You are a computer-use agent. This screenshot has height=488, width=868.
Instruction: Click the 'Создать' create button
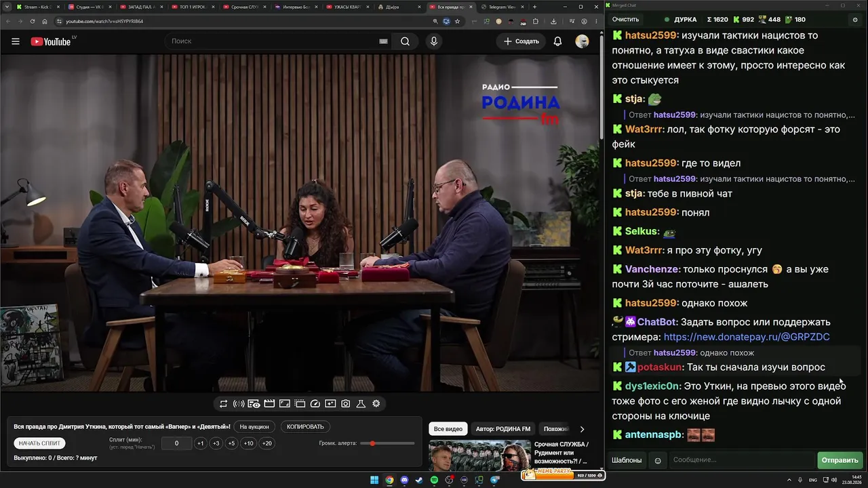coord(521,41)
